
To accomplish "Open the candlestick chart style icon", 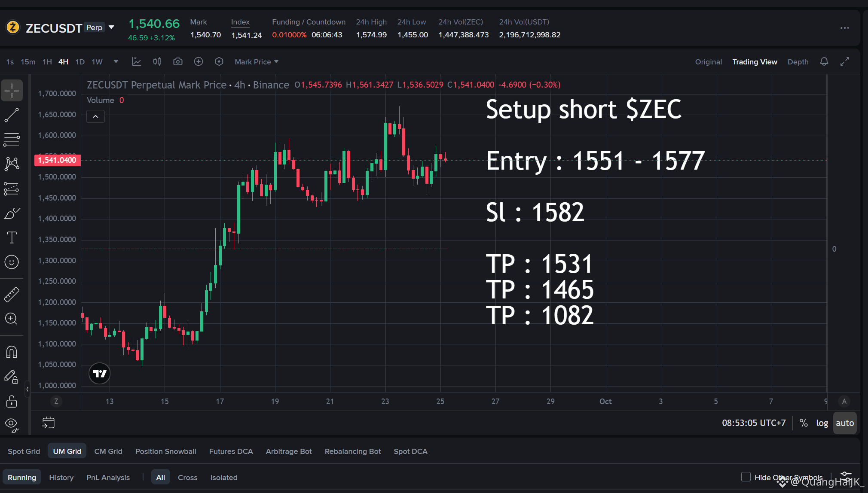I will (157, 62).
